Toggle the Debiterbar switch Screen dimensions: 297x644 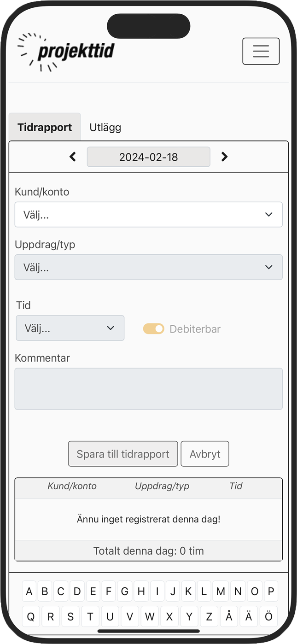click(x=154, y=329)
